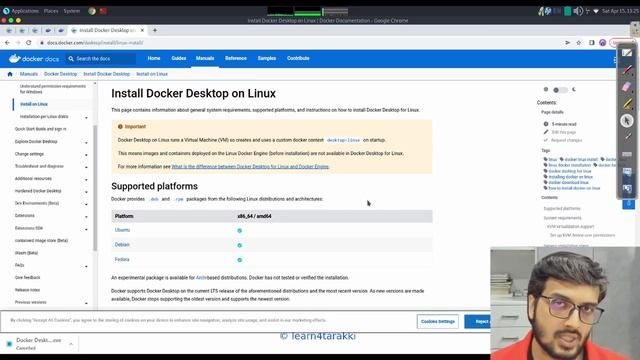Open the Home nav item
The height and width of the screenshot is (360, 640).
(x=154, y=58)
